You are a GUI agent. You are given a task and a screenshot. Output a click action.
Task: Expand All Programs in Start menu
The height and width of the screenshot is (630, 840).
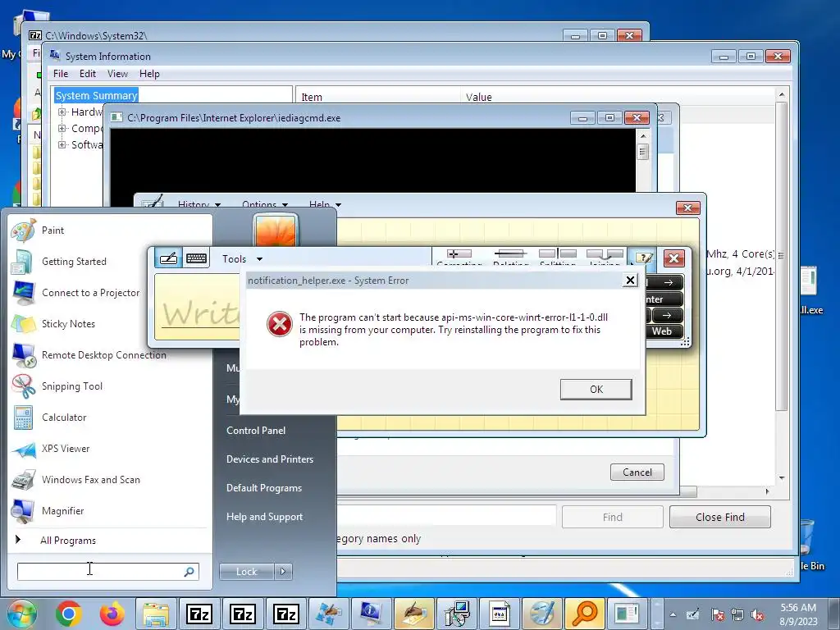pos(68,541)
